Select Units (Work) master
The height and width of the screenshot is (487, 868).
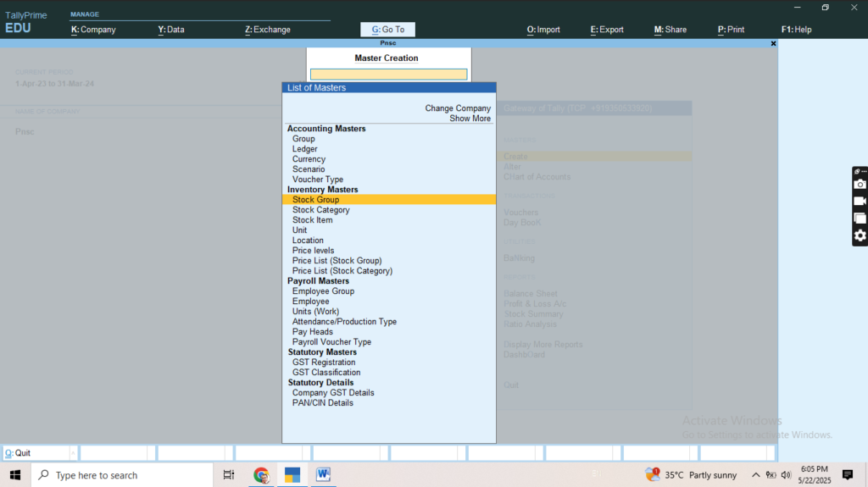315,312
